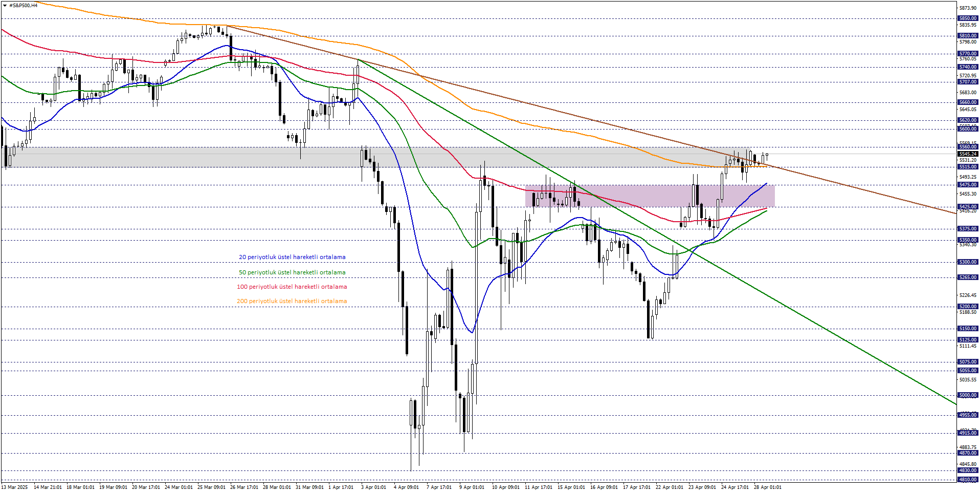Select the 5740.00 horizontal level tag

[968, 67]
